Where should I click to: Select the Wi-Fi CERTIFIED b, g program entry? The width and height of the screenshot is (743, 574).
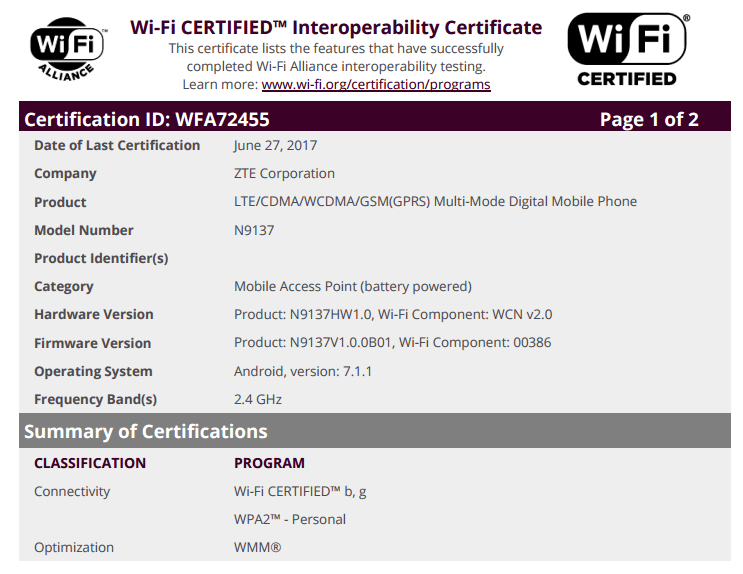point(300,491)
